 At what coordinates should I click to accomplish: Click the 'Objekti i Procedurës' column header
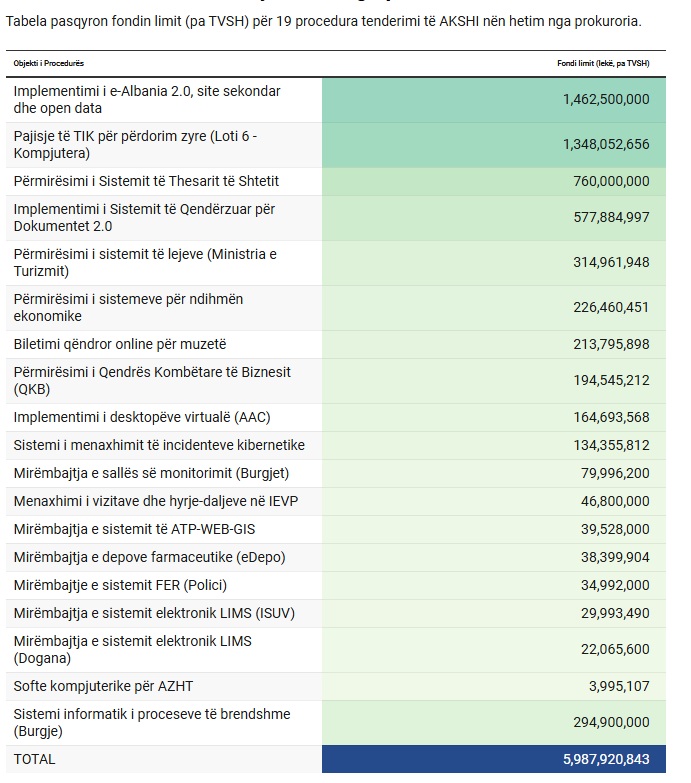(x=48, y=63)
